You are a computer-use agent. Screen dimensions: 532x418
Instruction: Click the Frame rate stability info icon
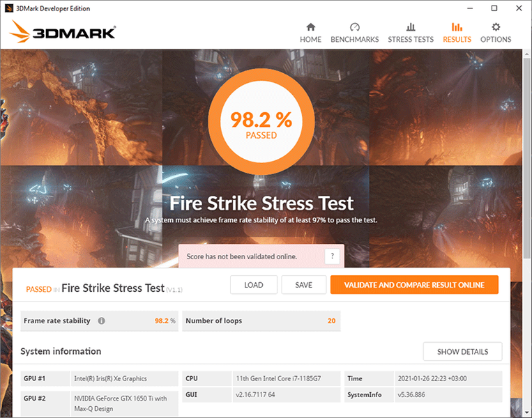pyautogui.click(x=101, y=320)
